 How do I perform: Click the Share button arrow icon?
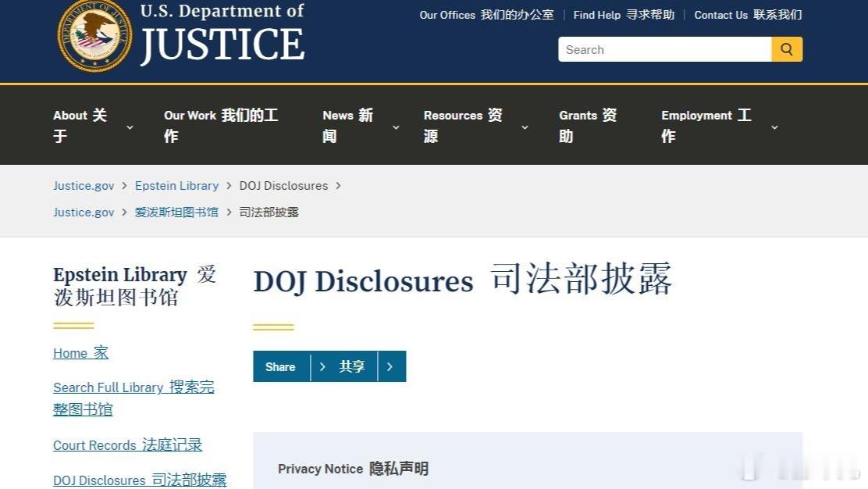click(322, 366)
